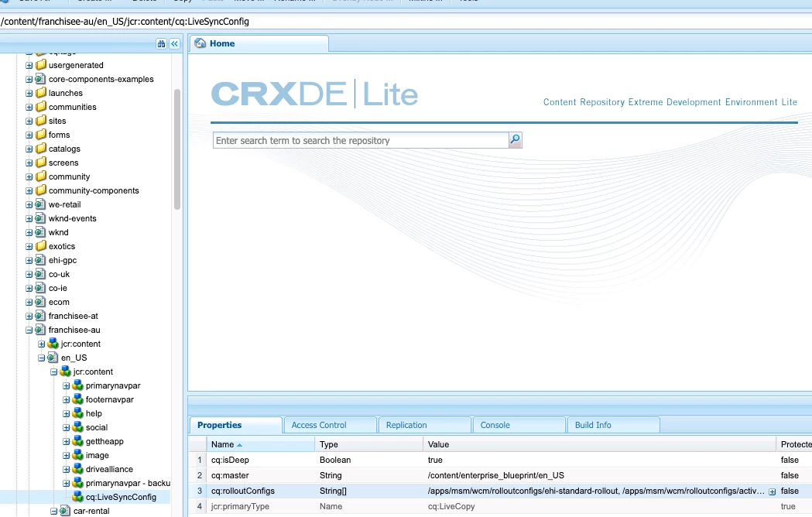Click the drivealliance node cubes icon

pos(77,469)
